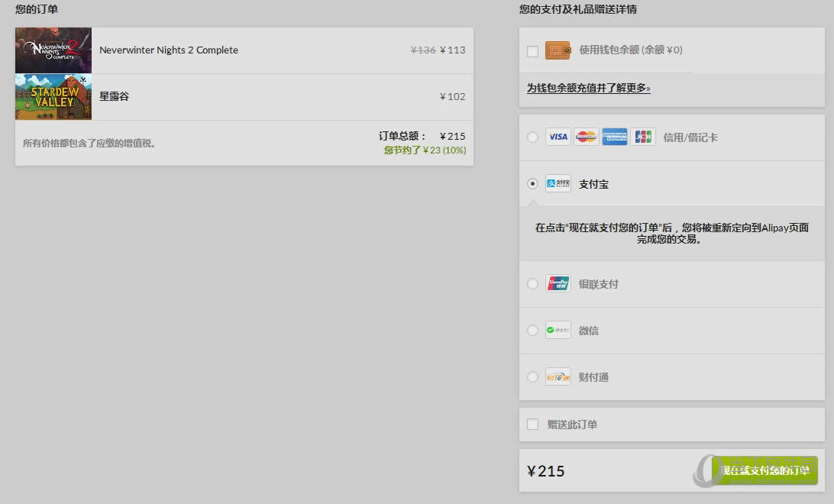Click the 您的支付及礼品赠送详情 heading

(578, 9)
